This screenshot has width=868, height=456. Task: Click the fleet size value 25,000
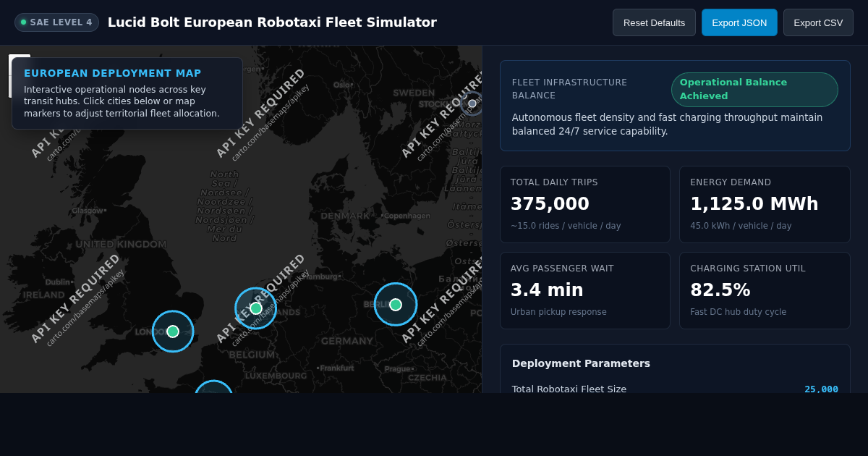tap(821, 389)
